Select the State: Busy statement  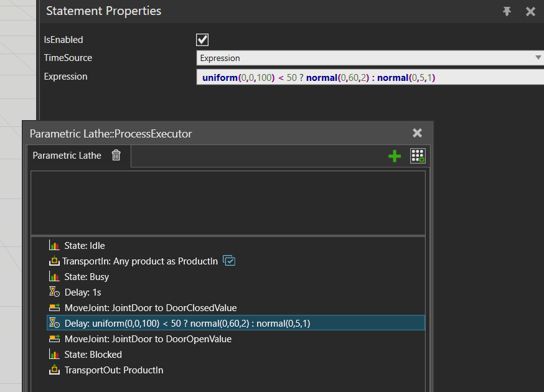point(87,277)
